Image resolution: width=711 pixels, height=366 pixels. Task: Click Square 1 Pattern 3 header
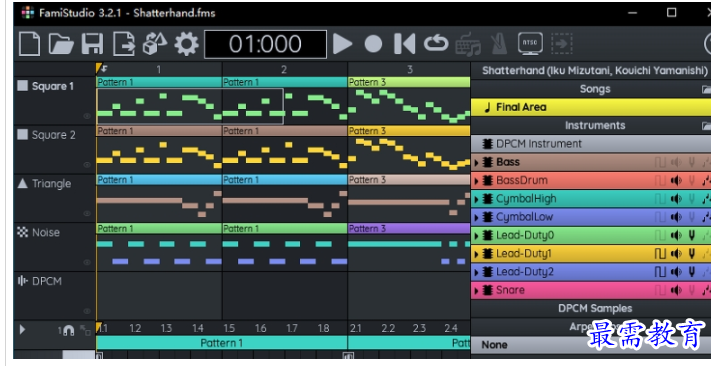(409, 82)
